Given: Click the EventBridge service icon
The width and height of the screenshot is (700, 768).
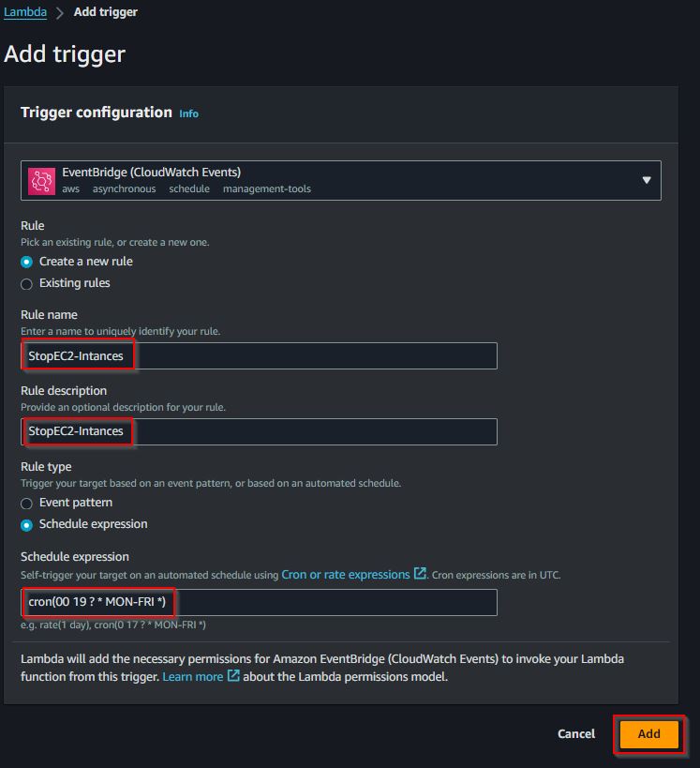Looking at the screenshot, I should coord(41,181).
